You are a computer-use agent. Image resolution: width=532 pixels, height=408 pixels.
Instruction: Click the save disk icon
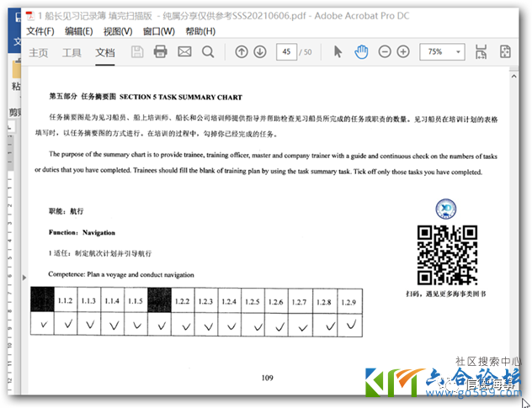pos(137,52)
